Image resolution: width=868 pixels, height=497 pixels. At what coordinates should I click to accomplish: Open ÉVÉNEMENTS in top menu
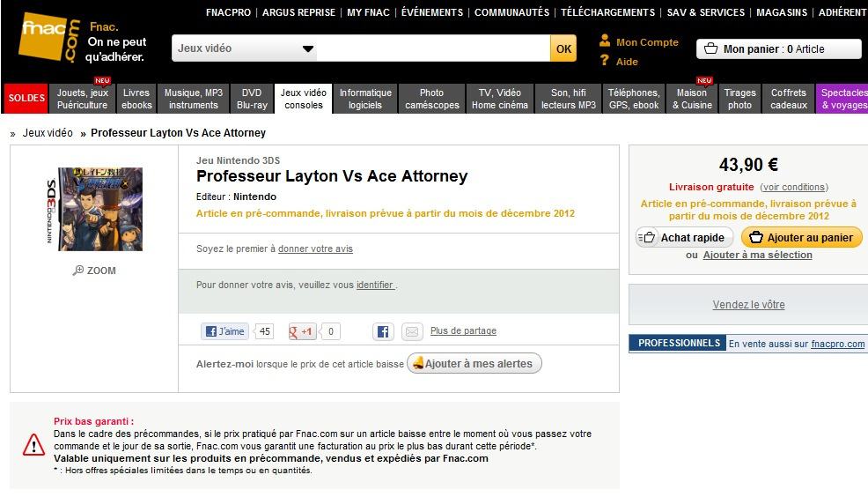pos(431,12)
